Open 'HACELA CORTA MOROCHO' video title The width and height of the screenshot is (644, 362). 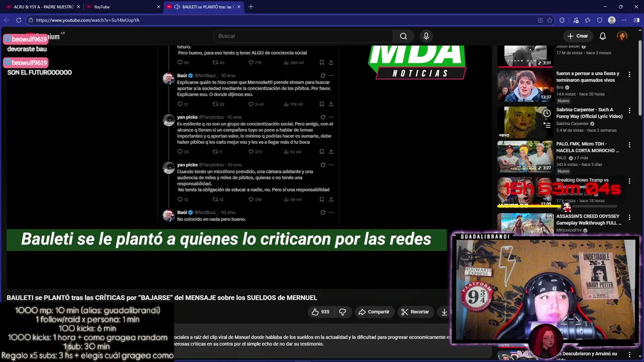(588, 147)
